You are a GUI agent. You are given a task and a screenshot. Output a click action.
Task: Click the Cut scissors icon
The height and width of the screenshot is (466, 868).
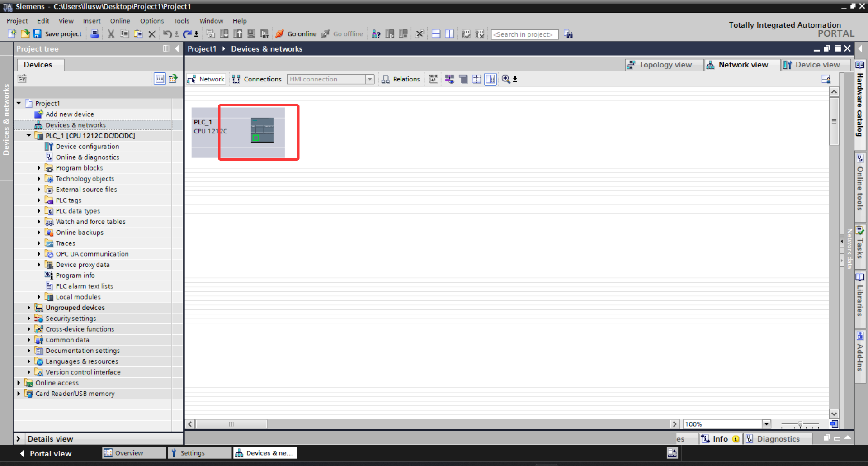tap(111, 34)
